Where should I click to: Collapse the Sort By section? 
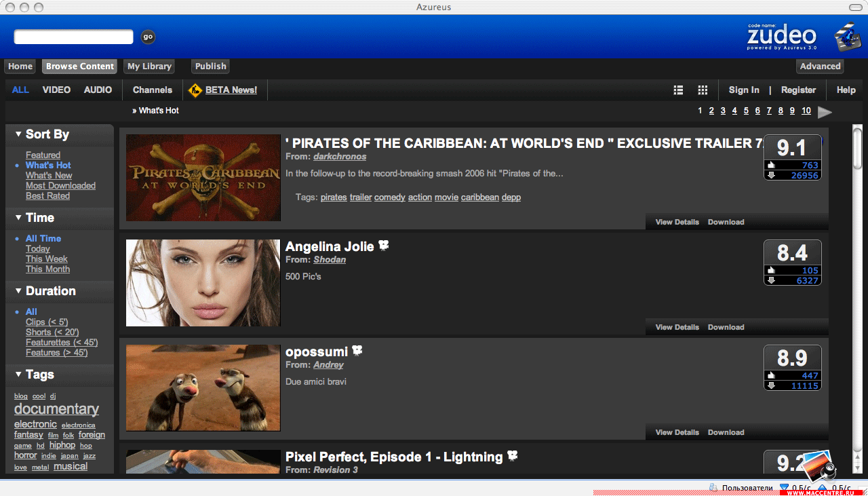18,134
